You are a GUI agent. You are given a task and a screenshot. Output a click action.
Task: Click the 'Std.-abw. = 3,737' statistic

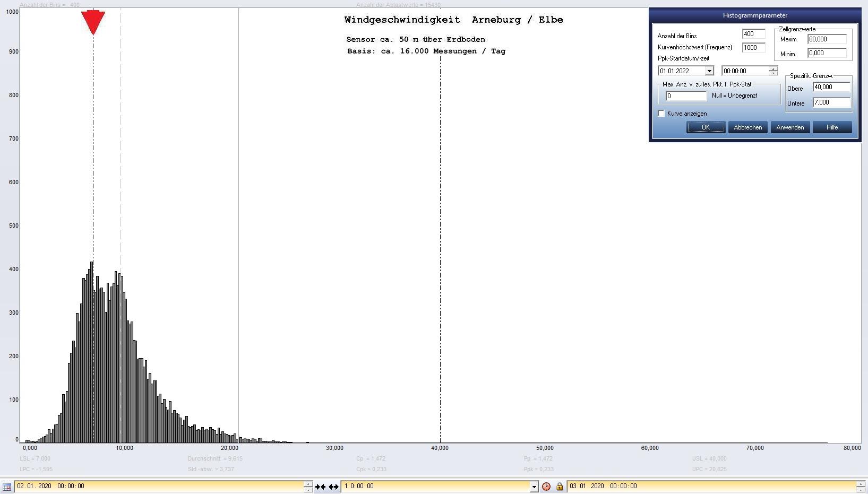pos(211,470)
